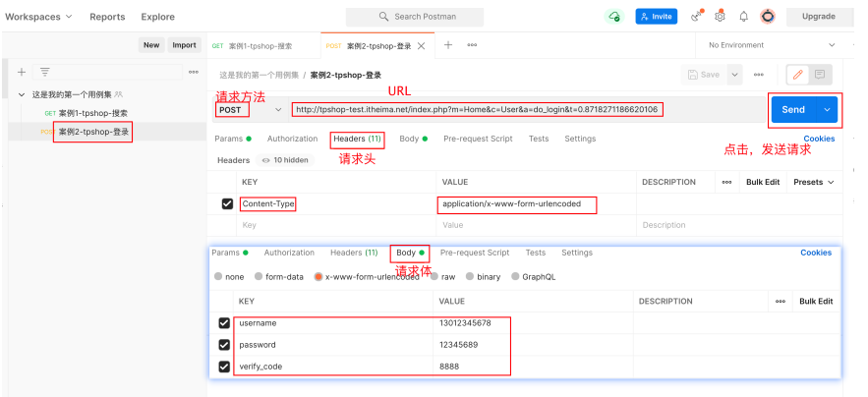Click the Import button
This screenshot has width=868, height=397.
(185, 45)
